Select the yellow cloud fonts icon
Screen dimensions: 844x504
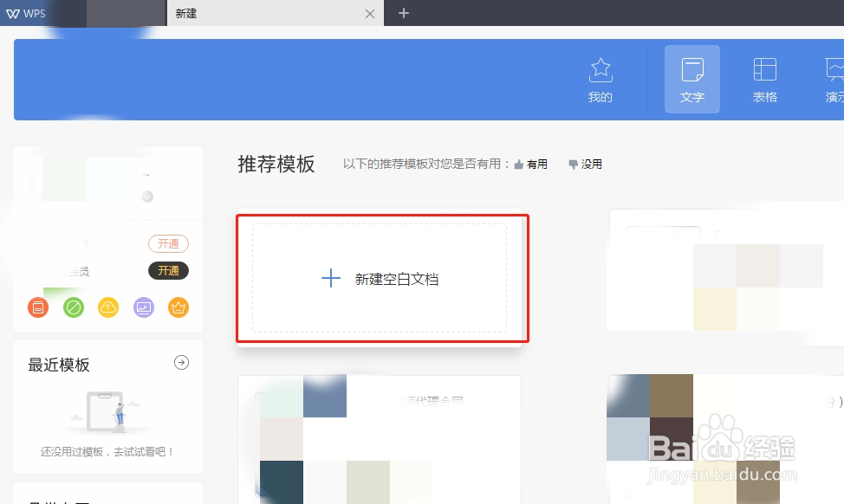tap(107, 307)
